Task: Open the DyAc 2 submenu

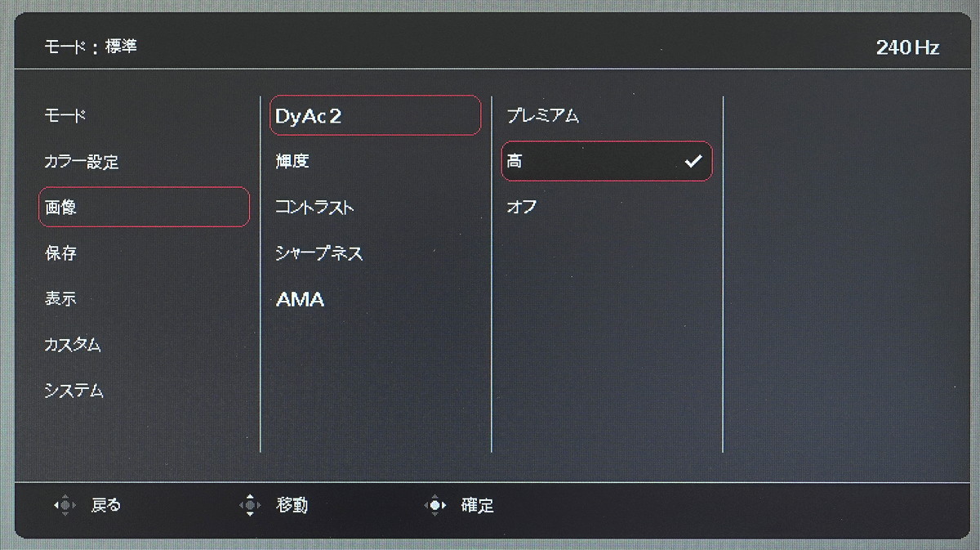Action: [x=376, y=116]
